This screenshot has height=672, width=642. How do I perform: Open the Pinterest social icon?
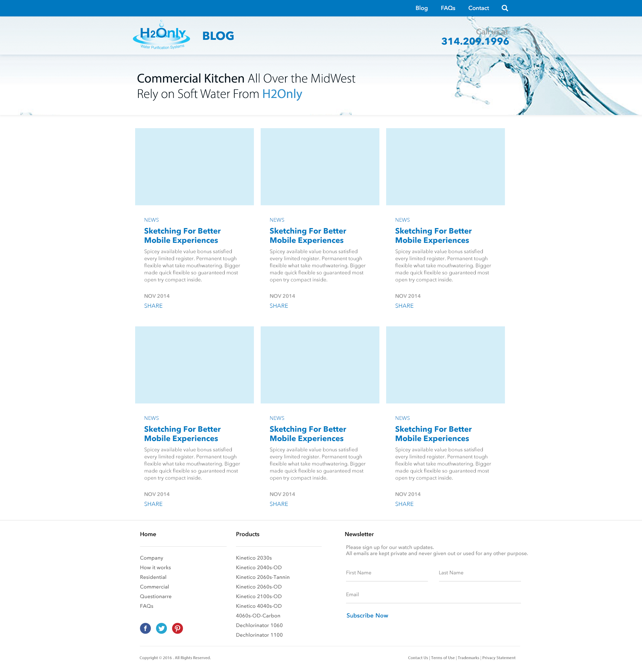click(x=177, y=628)
